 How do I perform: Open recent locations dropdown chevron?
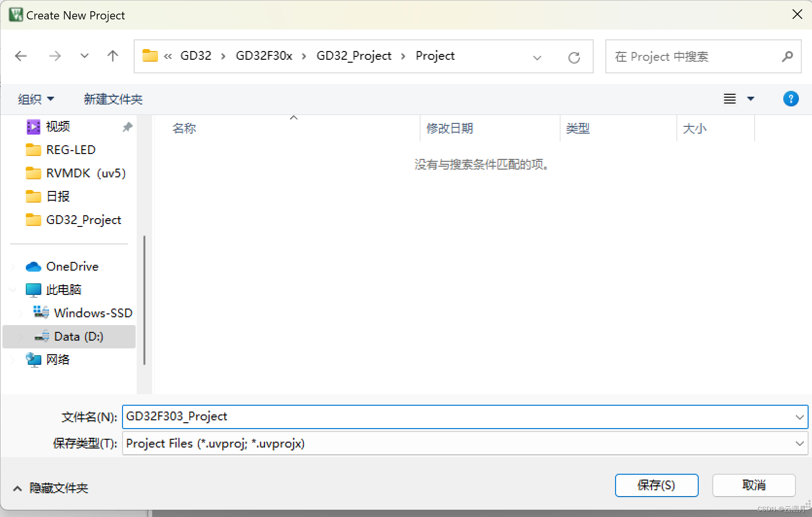tap(85, 56)
